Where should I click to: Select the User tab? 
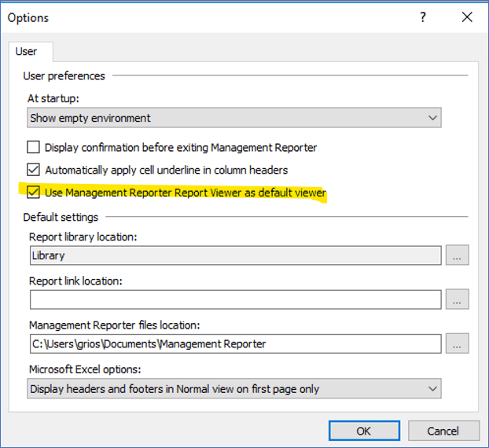point(27,52)
